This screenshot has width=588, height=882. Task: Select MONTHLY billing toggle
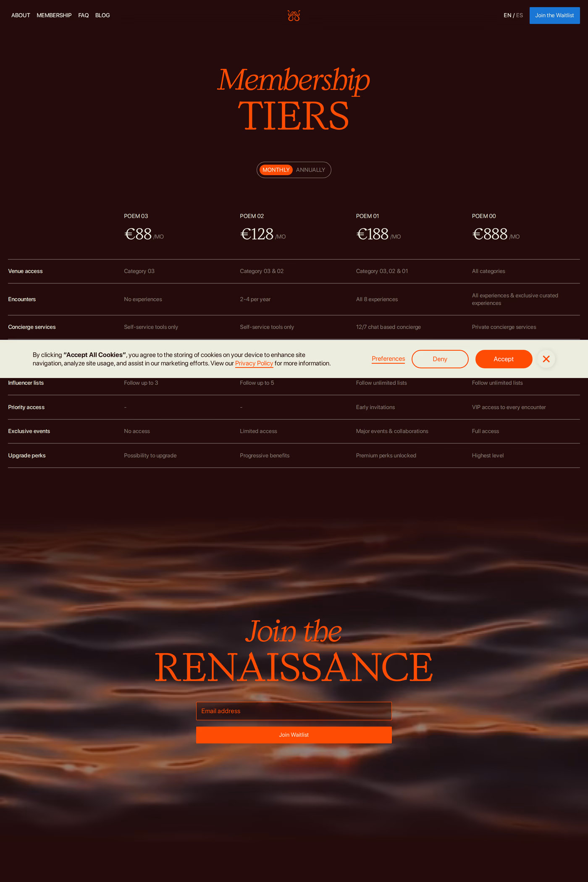click(x=276, y=170)
